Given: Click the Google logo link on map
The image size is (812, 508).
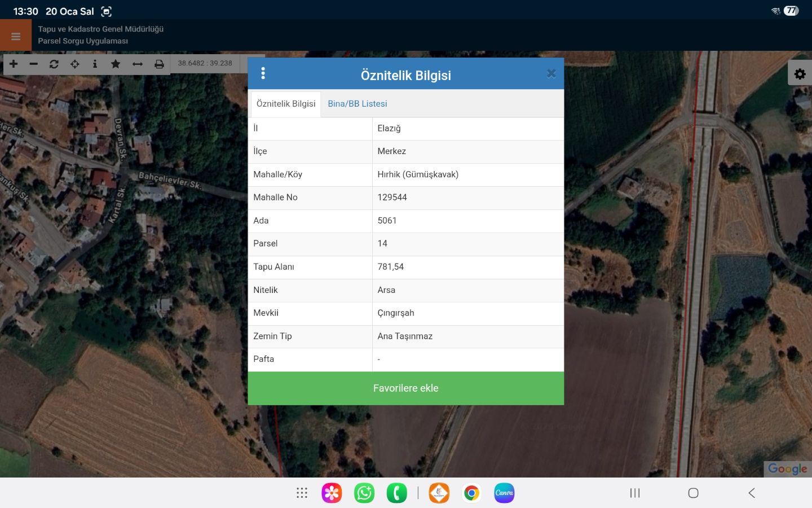Looking at the screenshot, I should tap(787, 468).
